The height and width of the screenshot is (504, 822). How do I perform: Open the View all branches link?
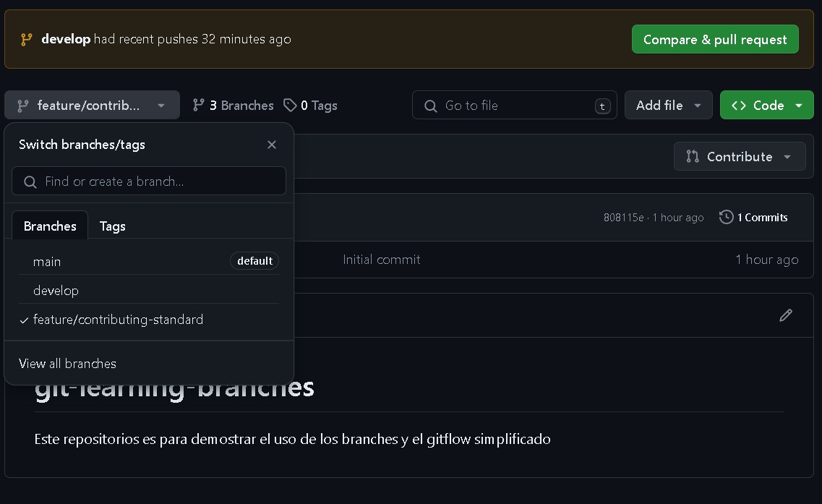coord(67,364)
